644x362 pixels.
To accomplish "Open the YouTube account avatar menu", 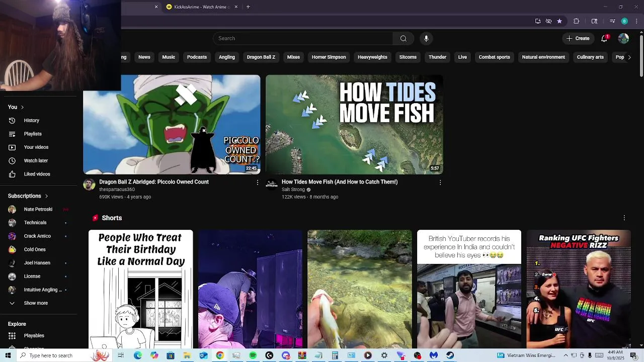I will click(623, 38).
